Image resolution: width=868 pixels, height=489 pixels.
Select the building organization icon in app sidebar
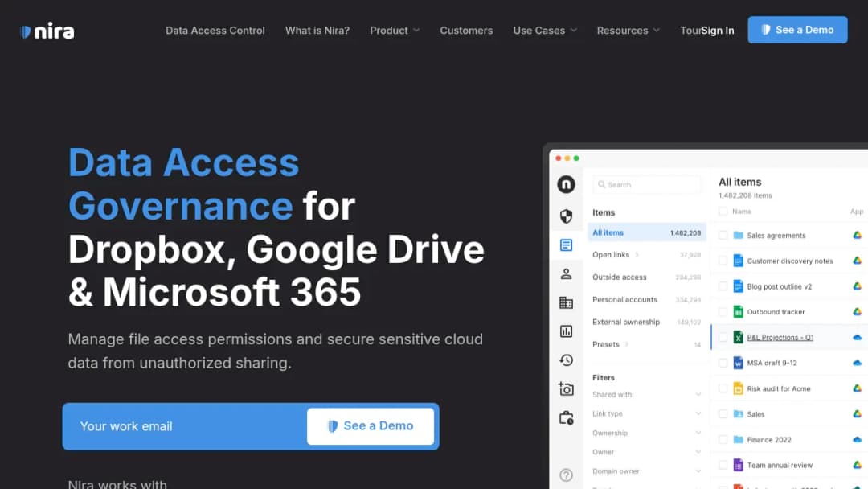click(x=566, y=302)
